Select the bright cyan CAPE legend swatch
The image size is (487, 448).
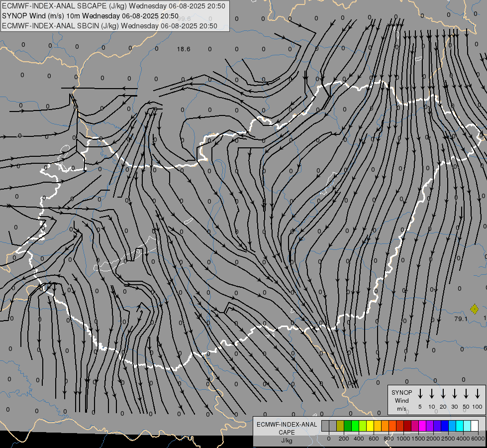click(460, 426)
